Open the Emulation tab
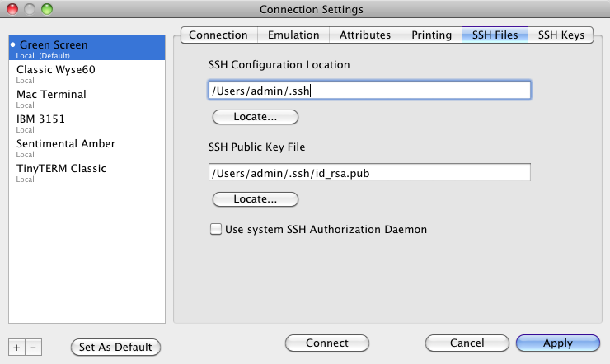The height and width of the screenshot is (364, 610). pyautogui.click(x=293, y=35)
